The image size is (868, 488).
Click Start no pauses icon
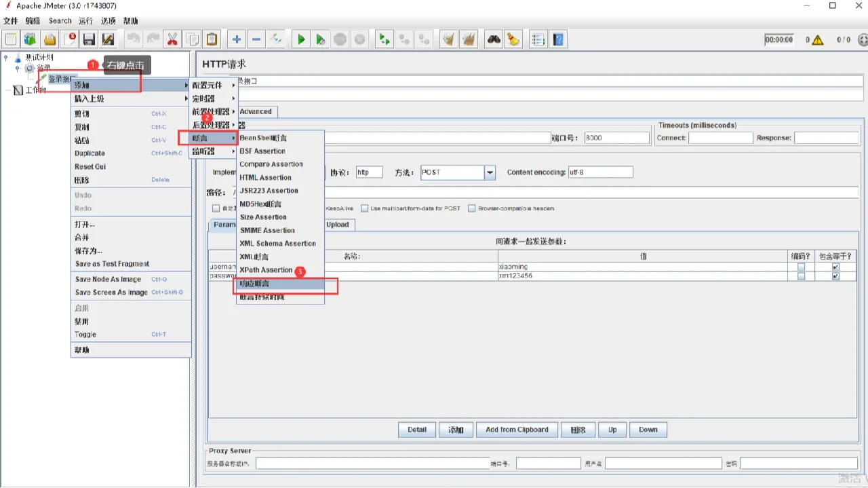tap(320, 39)
